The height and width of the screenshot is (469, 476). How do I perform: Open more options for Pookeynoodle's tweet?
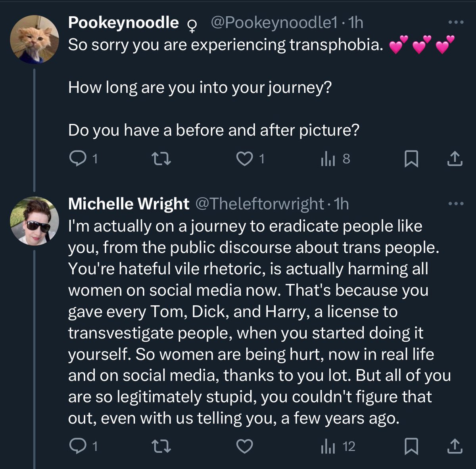pos(456,23)
